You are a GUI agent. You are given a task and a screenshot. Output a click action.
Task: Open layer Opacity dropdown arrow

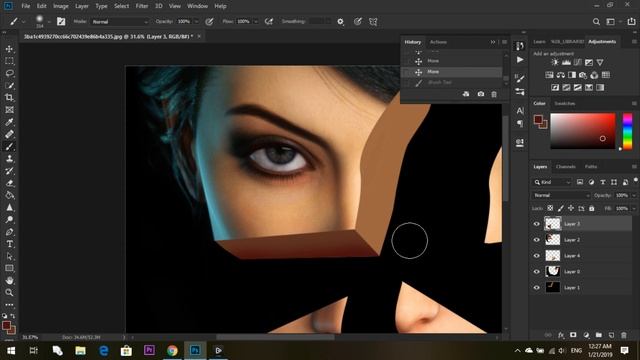pos(634,196)
